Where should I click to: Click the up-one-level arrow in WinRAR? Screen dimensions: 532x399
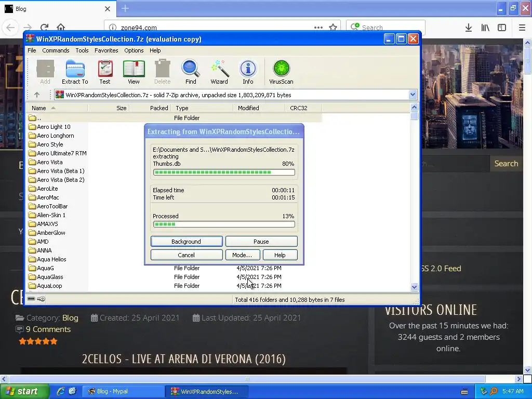[x=37, y=95]
